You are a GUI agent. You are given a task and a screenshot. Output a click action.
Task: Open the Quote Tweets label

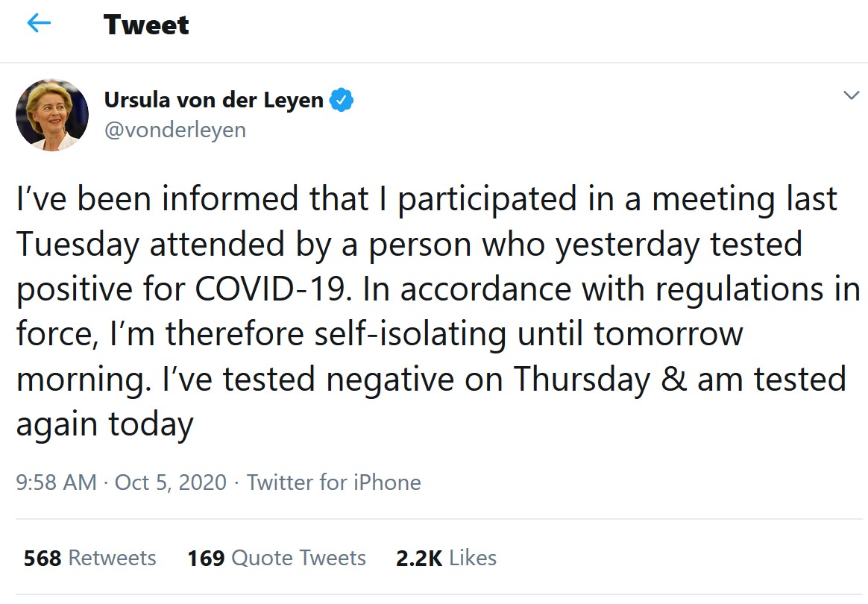[298, 558]
